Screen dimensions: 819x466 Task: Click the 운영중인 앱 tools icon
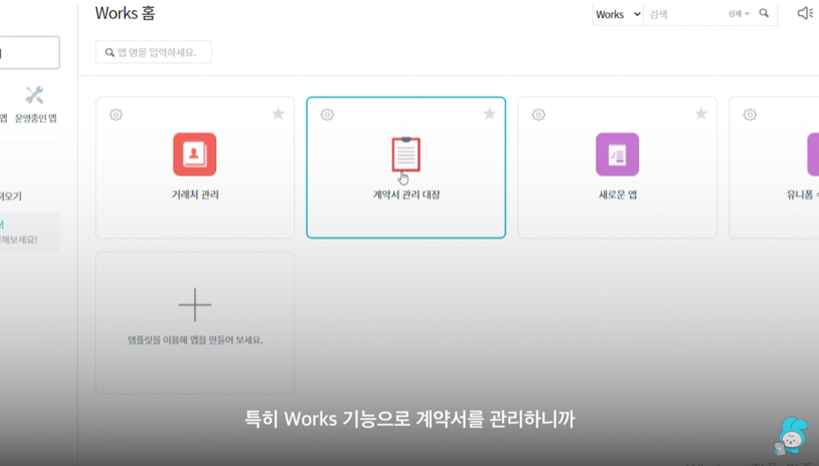pos(34,95)
